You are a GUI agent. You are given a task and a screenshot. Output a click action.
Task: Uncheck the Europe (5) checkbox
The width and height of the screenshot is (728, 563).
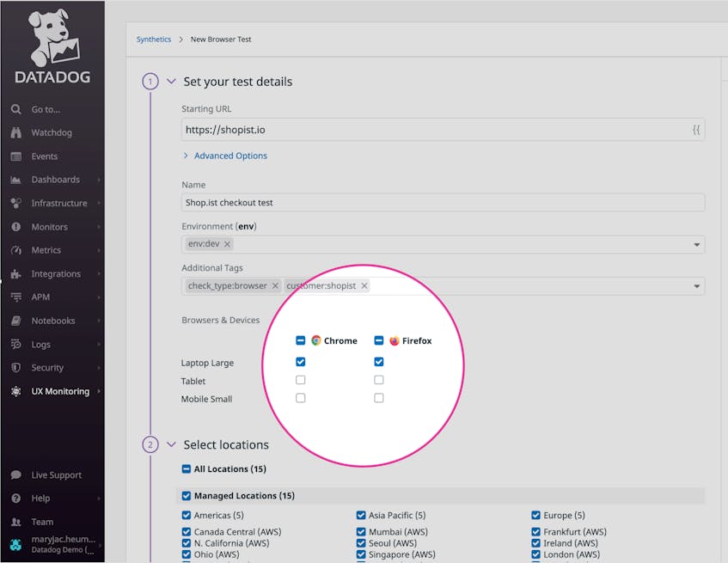coord(535,515)
